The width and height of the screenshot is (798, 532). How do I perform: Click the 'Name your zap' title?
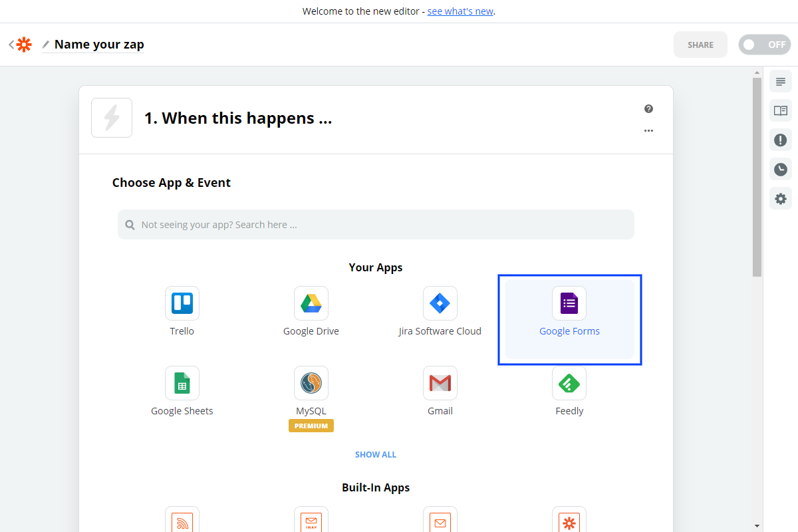pyautogui.click(x=99, y=45)
